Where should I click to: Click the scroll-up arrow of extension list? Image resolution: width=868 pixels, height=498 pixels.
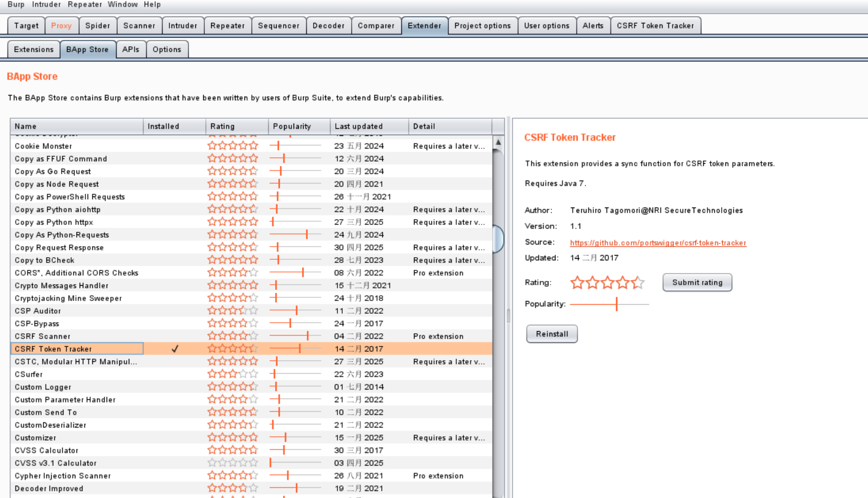[498, 142]
